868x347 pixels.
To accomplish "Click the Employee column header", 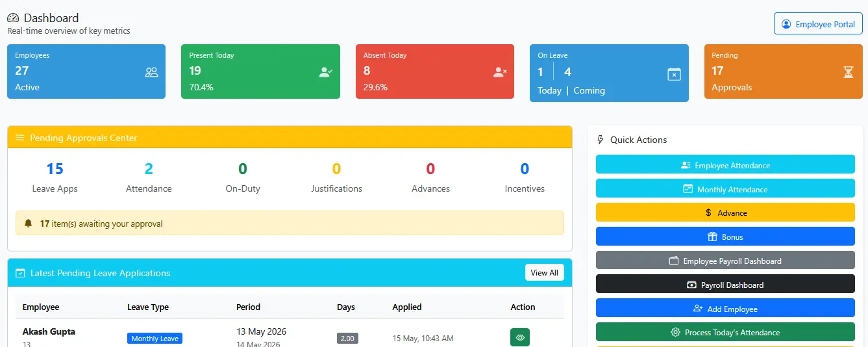I will coord(41,307).
